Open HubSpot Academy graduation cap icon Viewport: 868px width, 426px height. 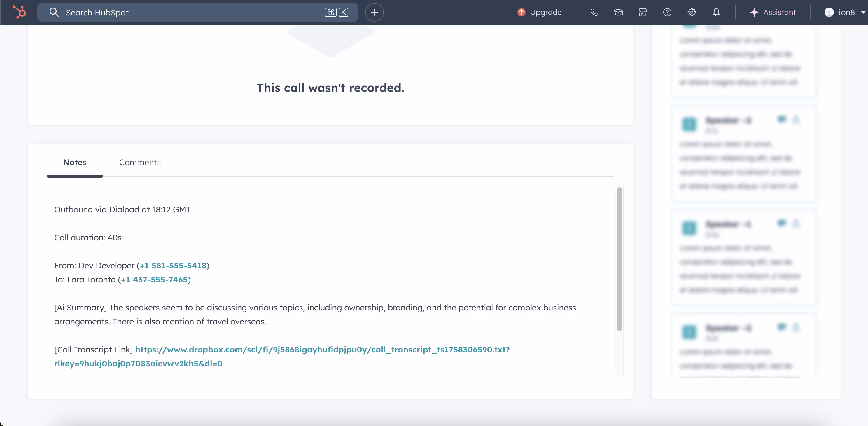pyautogui.click(x=618, y=12)
